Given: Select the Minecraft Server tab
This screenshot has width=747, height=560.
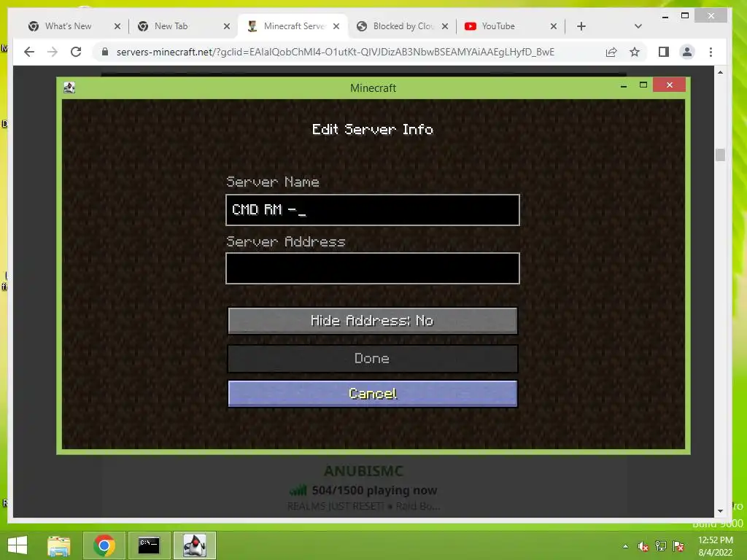Looking at the screenshot, I should 295,26.
